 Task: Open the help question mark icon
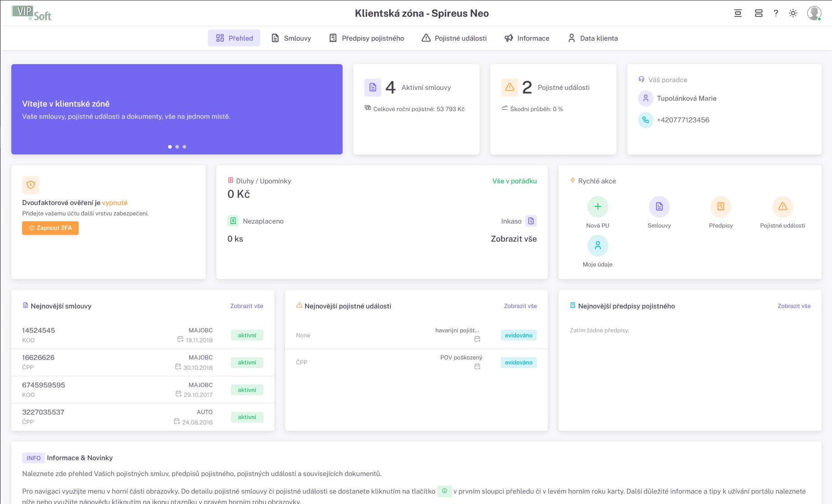tap(776, 13)
